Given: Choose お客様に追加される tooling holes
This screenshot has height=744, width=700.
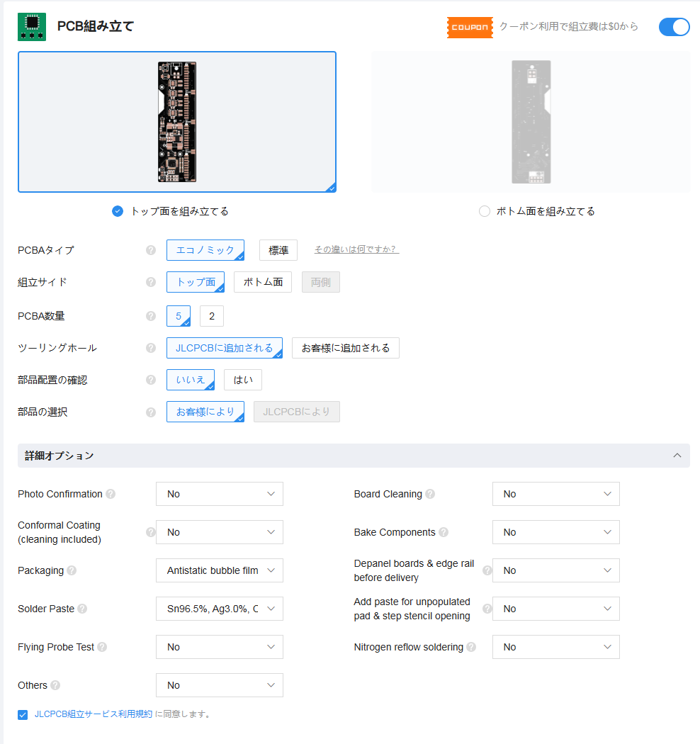Looking at the screenshot, I should coord(346,348).
